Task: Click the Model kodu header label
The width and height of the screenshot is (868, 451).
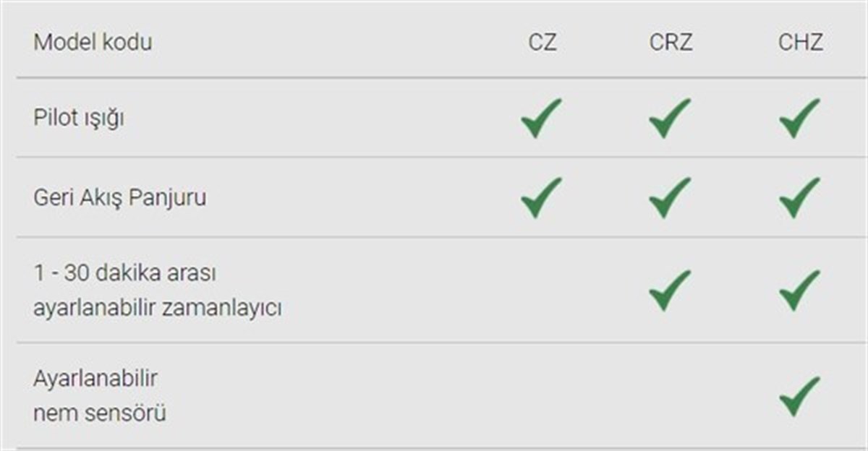Action: 93,42
